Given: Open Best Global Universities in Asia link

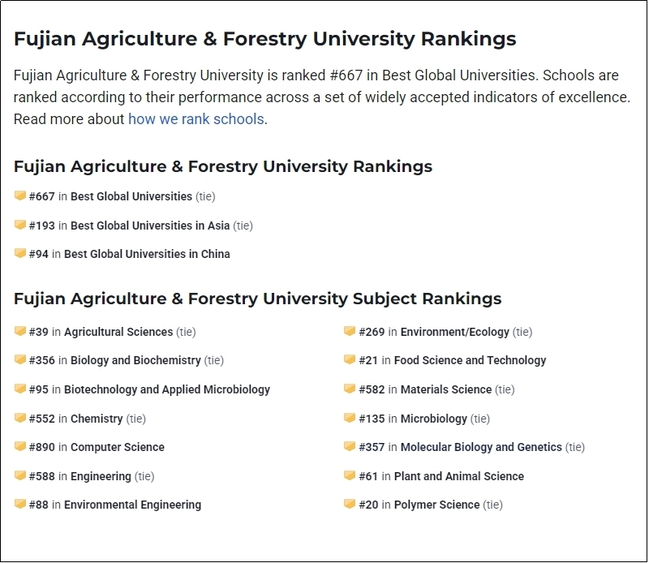Looking at the screenshot, I should pos(150,226).
